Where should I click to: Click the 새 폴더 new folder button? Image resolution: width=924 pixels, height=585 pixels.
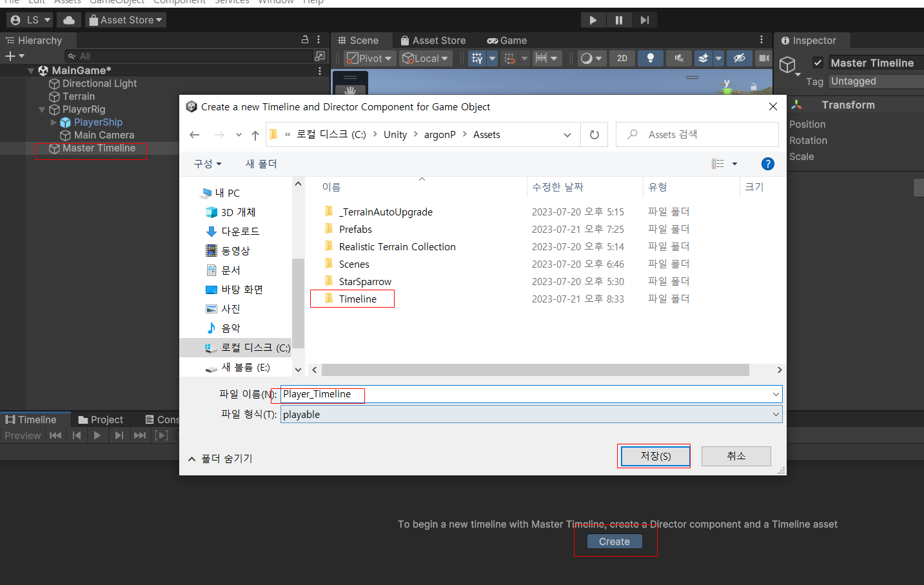[x=261, y=164]
